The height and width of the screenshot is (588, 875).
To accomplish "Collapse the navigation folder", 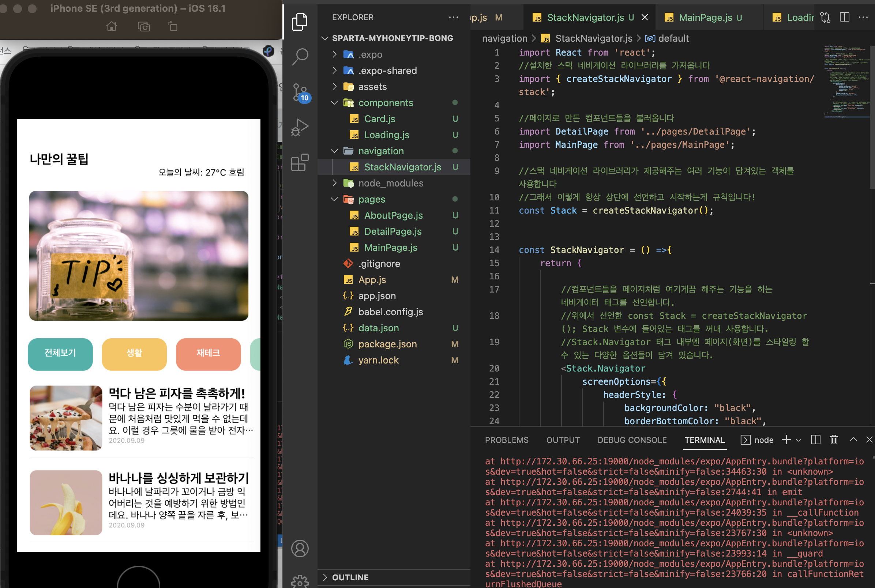I will (335, 151).
